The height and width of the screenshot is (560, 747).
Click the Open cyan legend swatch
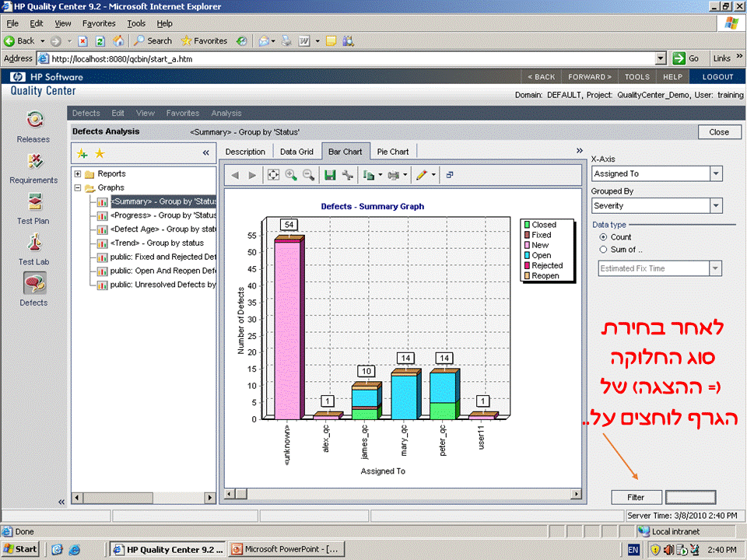[527, 256]
